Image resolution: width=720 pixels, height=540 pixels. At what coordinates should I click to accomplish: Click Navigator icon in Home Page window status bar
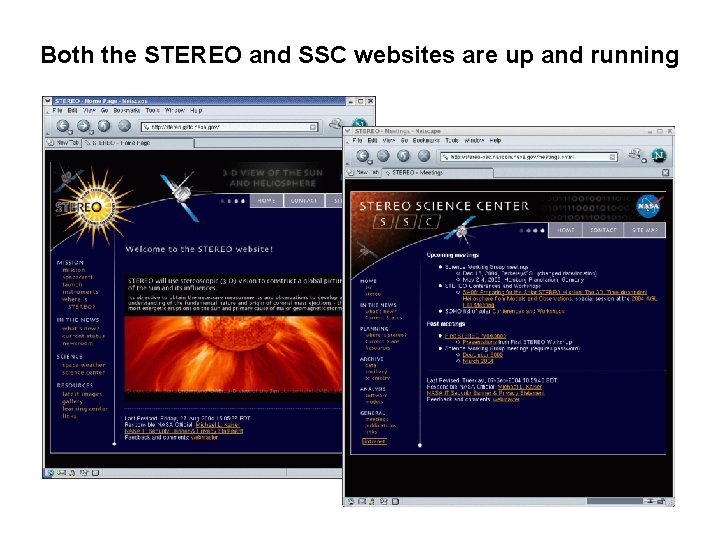click(x=51, y=472)
